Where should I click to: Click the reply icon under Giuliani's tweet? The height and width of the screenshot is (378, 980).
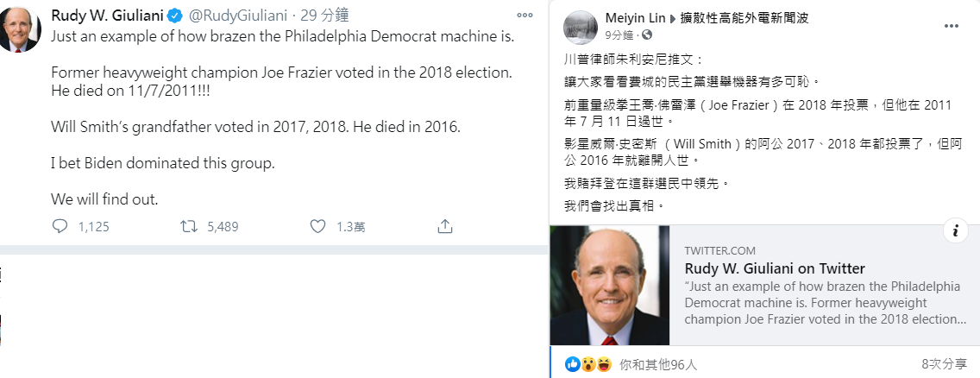(60, 226)
